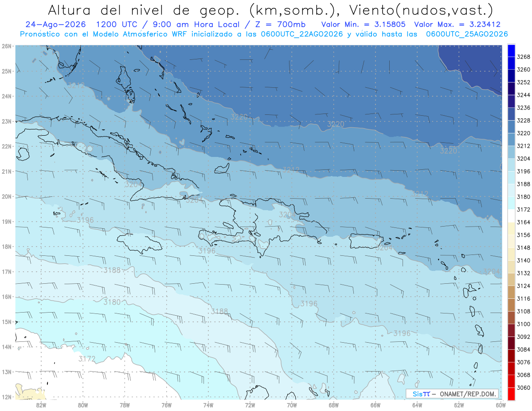This screenshot has height=411, width=532.
Task: Select the 80W longitude label
Action: (x=83, y=405)
